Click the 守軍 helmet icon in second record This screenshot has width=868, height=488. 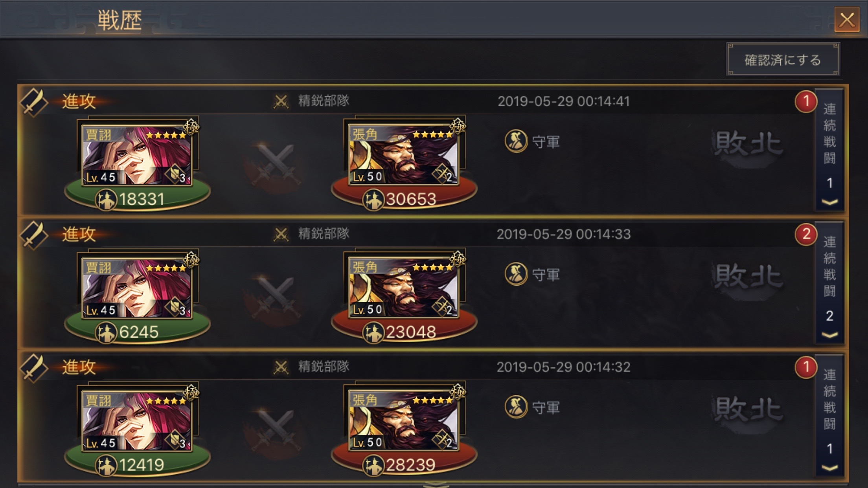[516, 274]
